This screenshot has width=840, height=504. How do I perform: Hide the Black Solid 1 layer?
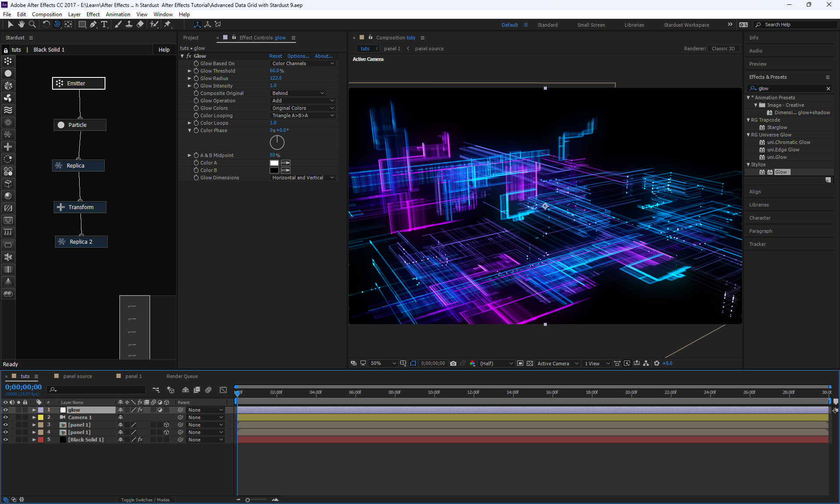pos(6,440)
